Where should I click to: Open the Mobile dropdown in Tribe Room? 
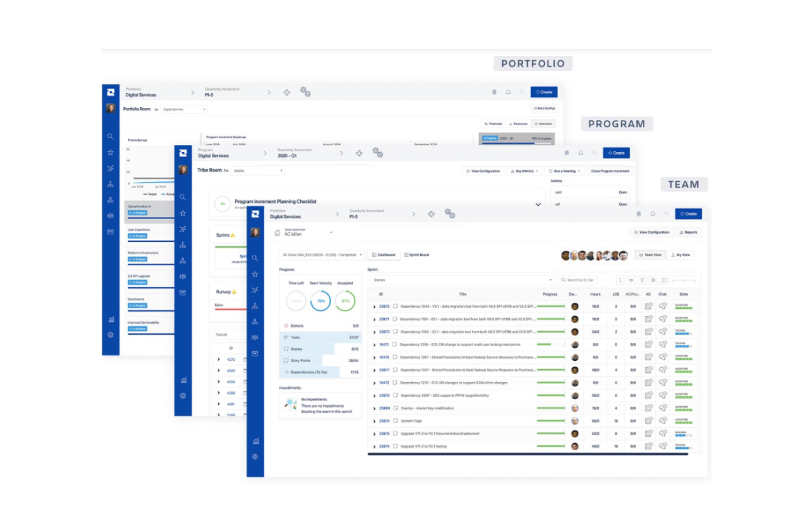(258, 171)
